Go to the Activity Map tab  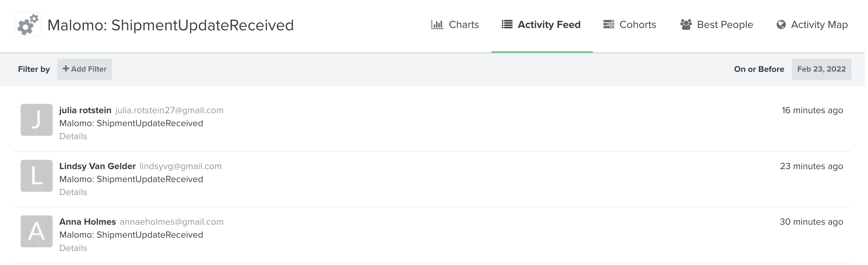point(819,25)
